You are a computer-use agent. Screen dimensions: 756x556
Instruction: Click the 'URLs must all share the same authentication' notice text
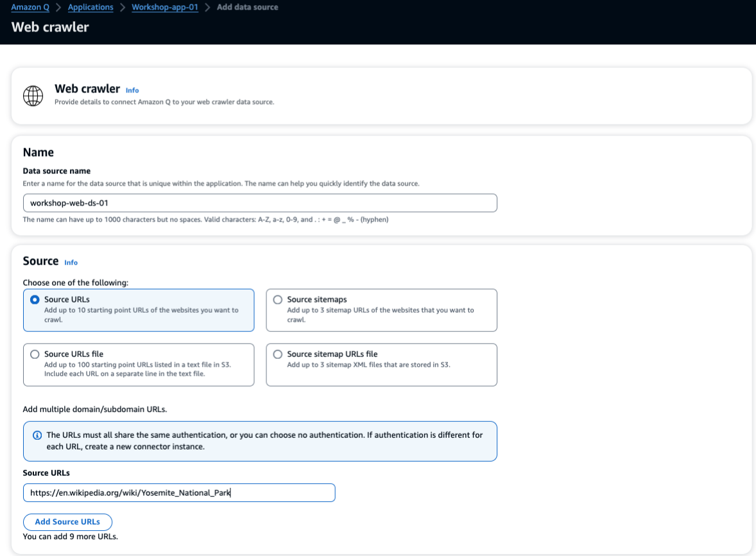click(264, 440)
